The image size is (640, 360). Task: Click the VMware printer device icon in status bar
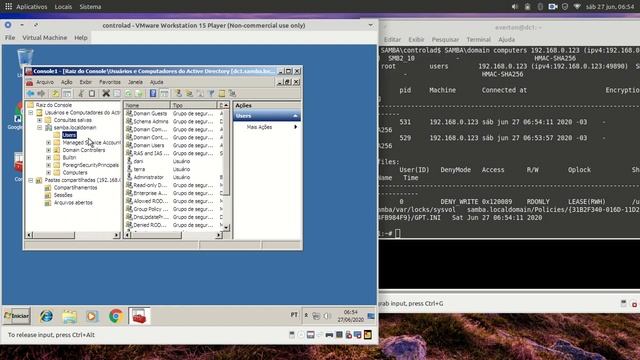tap(329, 335)
